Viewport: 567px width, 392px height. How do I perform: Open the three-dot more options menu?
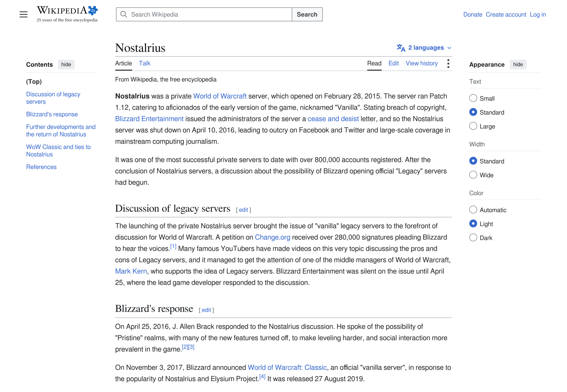448,64
